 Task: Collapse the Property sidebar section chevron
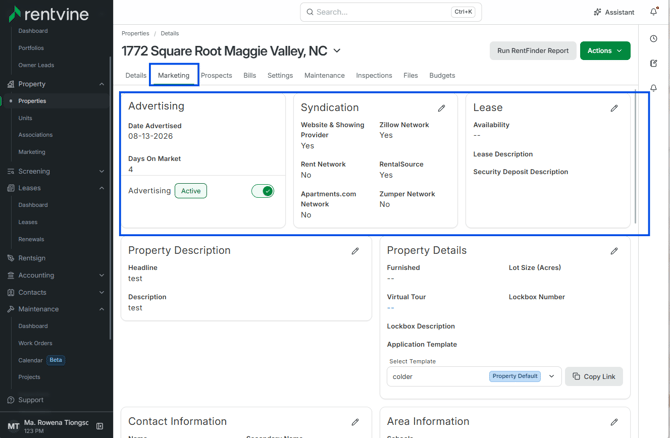(x=102, y=84)
